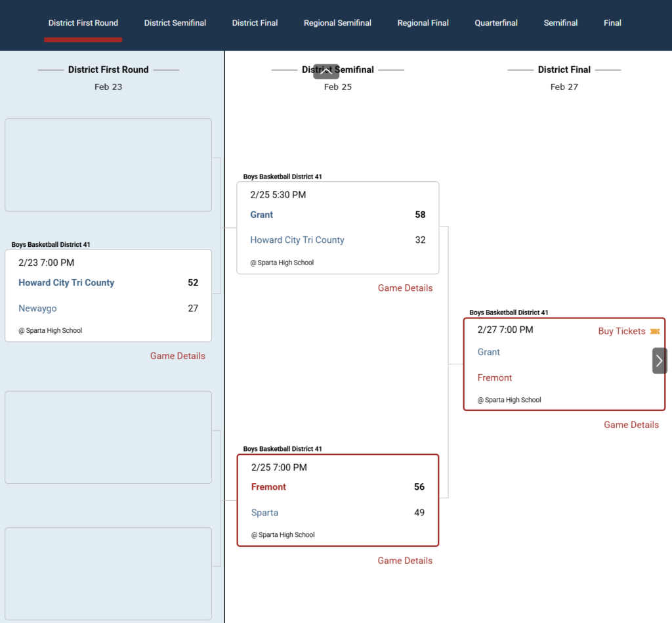Open the Quarterfinal tab
Image resolution: width=672 pixels, height=623 pixels.
click(496, 23)
